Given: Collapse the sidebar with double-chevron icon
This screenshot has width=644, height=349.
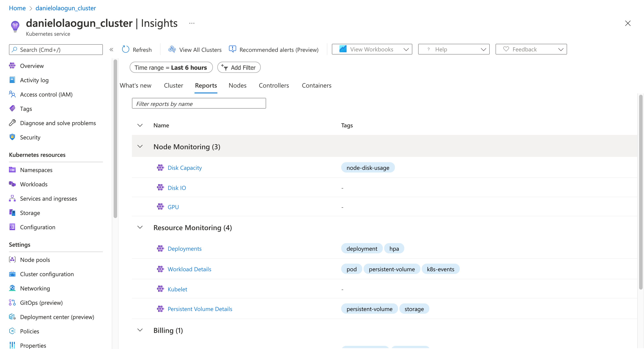Looking at the screenshot, I should pyautogui.click(x=112, y=49).
